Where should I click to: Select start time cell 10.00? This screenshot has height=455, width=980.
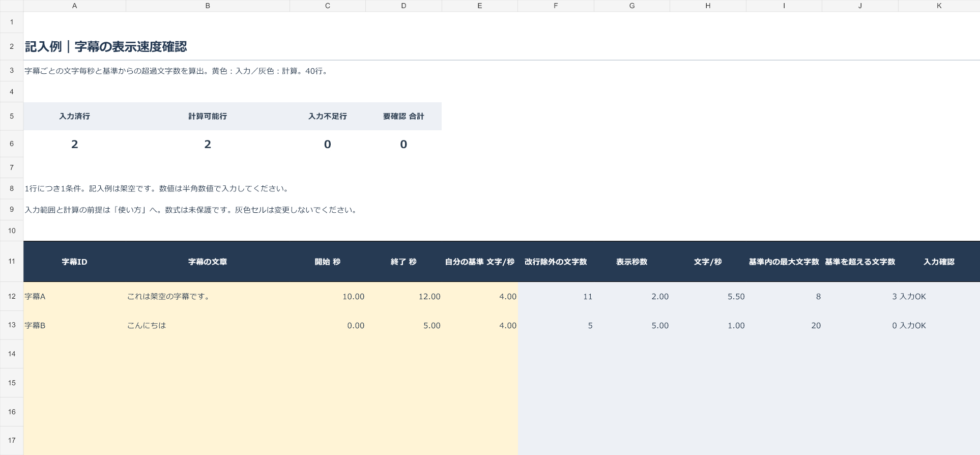coord(328,296)
